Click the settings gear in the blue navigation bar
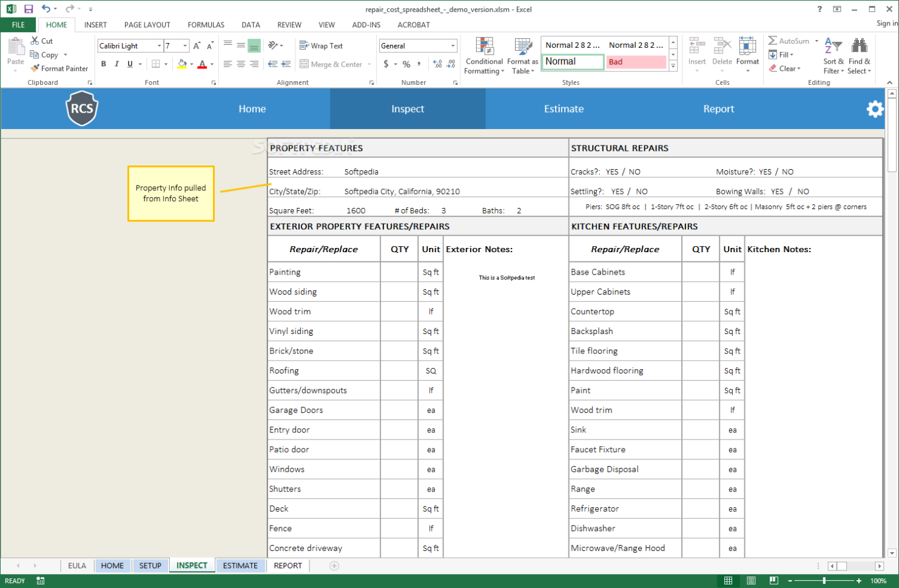 [x=875, y=109]
